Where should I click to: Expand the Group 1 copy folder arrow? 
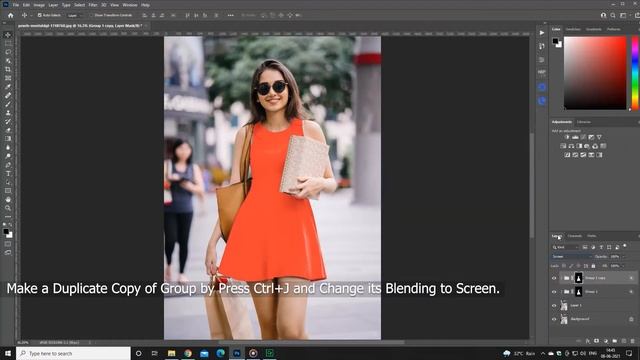(562, 278)
